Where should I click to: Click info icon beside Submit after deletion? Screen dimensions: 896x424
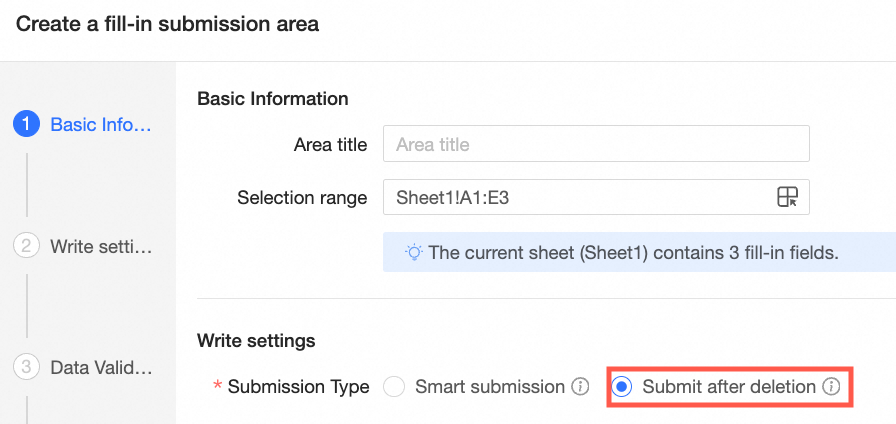tap(831, 387)
